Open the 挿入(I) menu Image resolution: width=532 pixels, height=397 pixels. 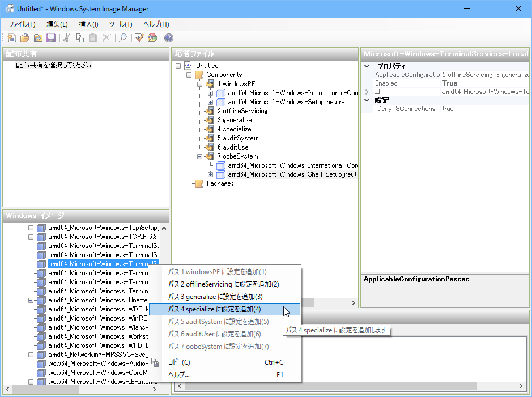click(x=88, y=24)
